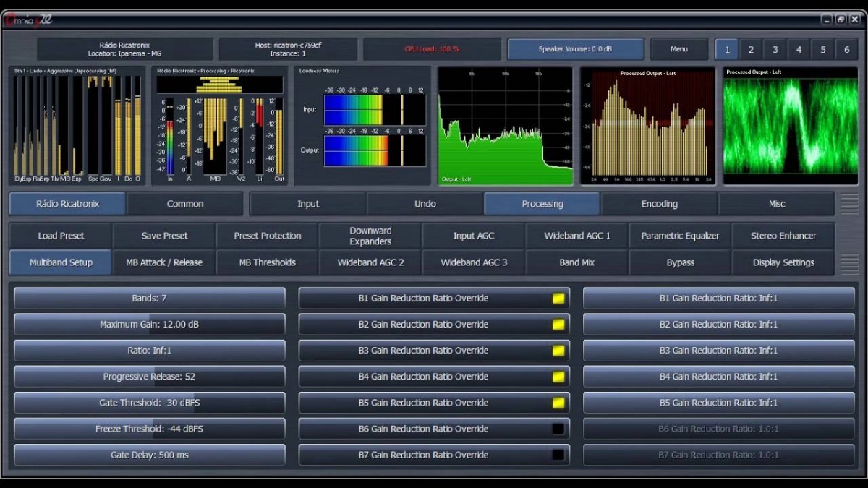Toggle B4 Gain Reduction Ratio Override
The width and height of the screenshot is (868, 488).
pos(434,377)
